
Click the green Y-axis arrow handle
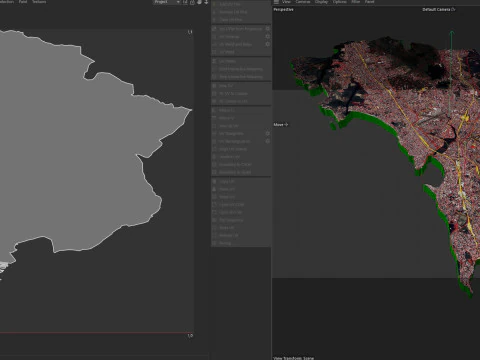coord(452,33)
